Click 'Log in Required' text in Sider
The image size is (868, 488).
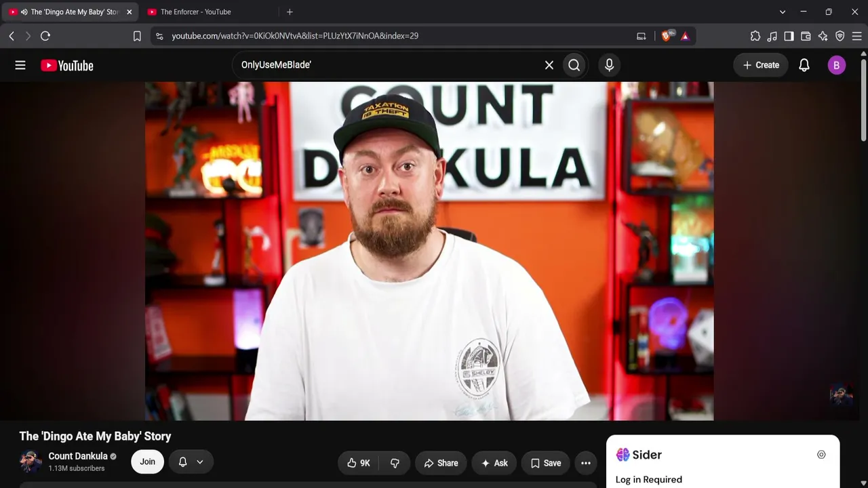click(x=649, y=480)
